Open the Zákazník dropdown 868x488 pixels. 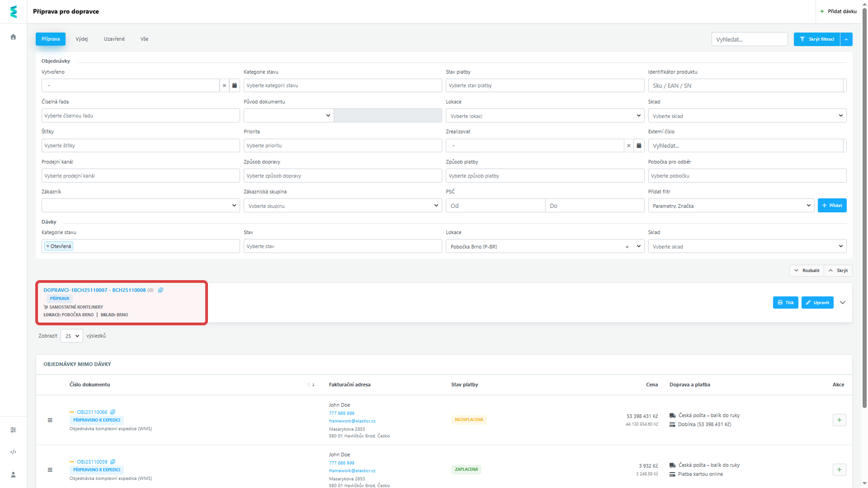141,206
